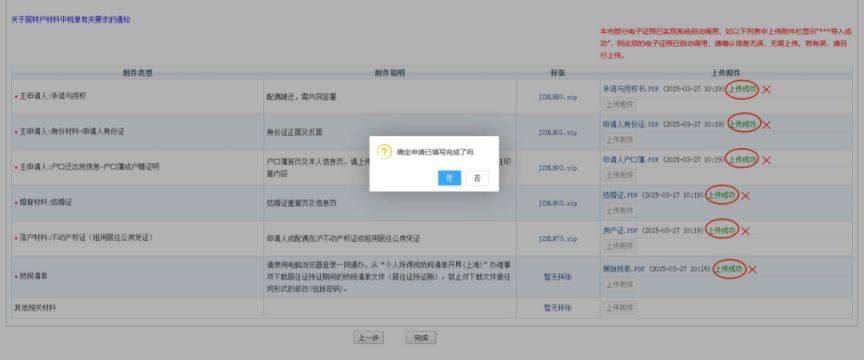Viewport: 864px width, 360px height.
Task: Click the 身份证正面及反面 description
Action: 294,132
